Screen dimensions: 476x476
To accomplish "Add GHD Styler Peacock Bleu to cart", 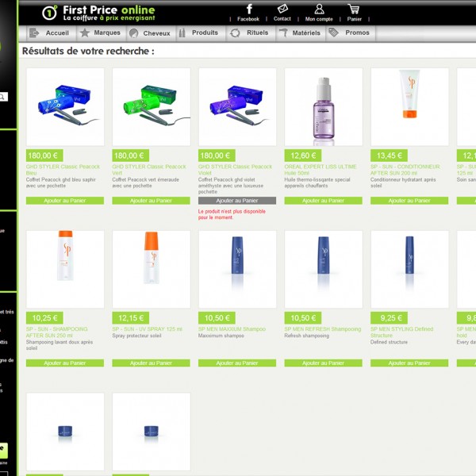I will coord(65,201).
